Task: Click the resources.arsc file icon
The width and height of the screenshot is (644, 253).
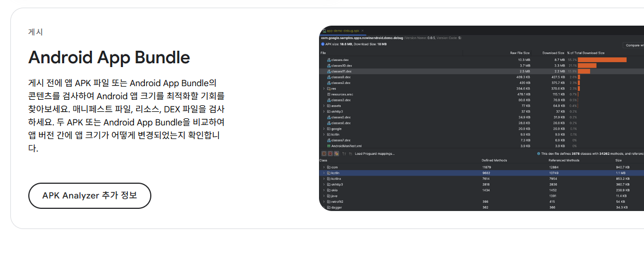Action: (x=329, y=95)
